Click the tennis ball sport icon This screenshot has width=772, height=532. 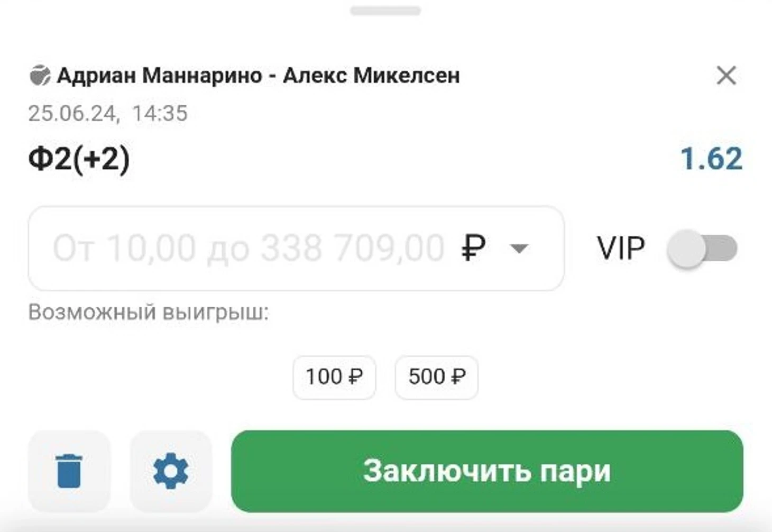(40, 75)
